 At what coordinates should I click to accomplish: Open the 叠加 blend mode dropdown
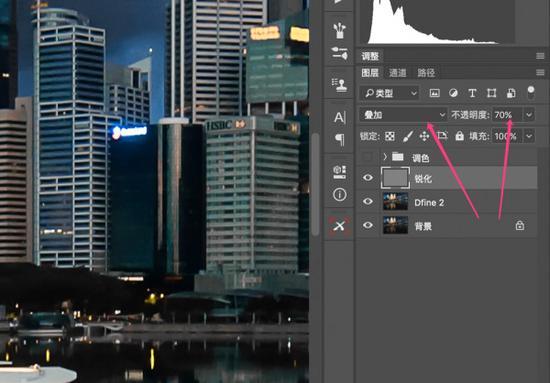point(403,115)
